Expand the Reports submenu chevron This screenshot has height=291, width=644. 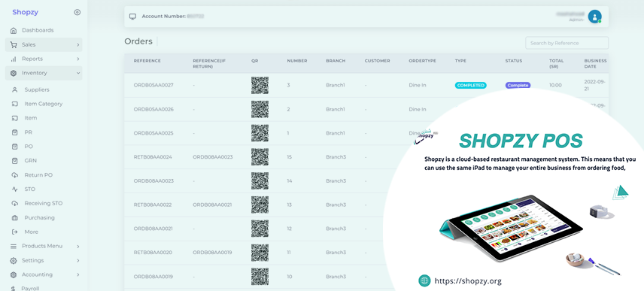(77, 59)
